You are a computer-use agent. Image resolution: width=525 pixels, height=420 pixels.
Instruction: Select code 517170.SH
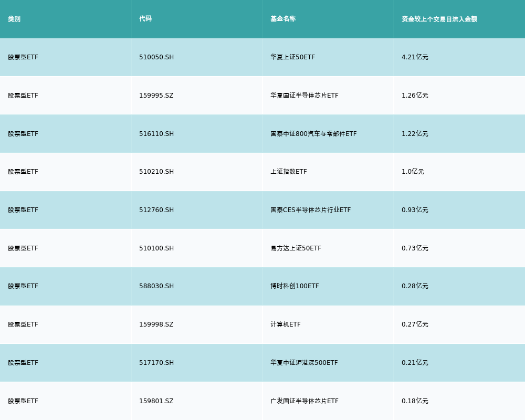click(156, 363)
